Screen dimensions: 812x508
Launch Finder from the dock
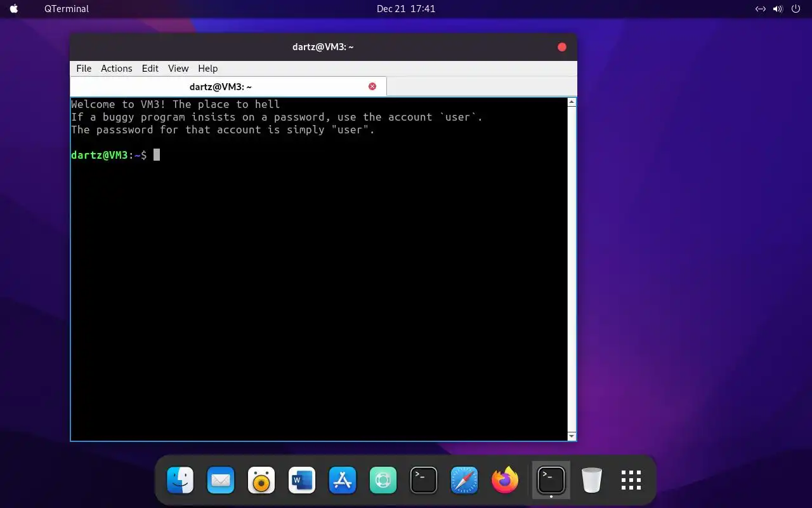180,480
